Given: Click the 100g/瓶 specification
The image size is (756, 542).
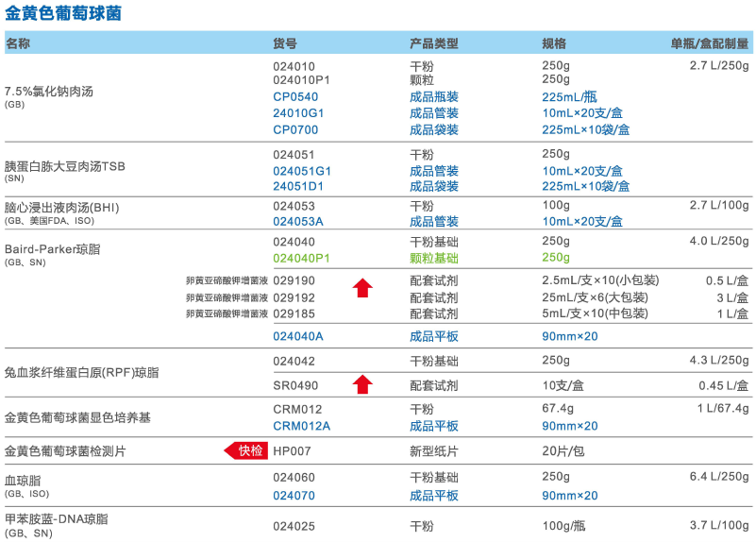Looking at the screenshot, I should [x=563, y=526].
